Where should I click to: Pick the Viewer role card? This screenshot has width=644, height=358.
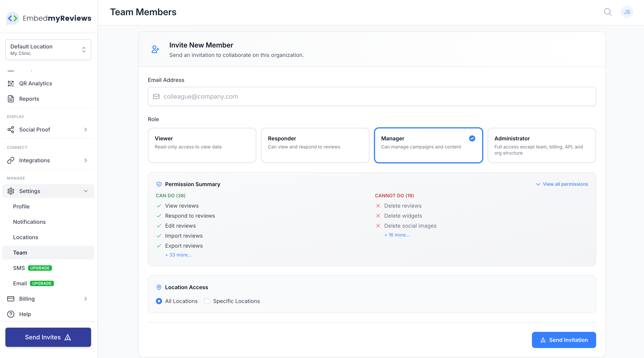tap(202, 145)
